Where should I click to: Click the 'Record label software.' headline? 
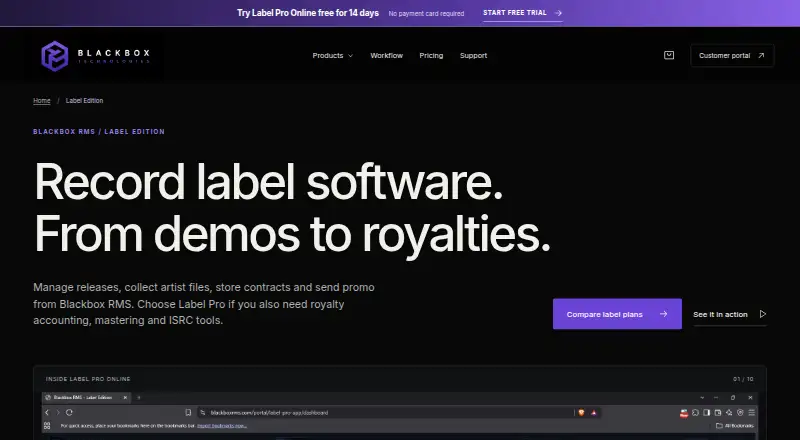pyautogui.click(x=269, y=182)
